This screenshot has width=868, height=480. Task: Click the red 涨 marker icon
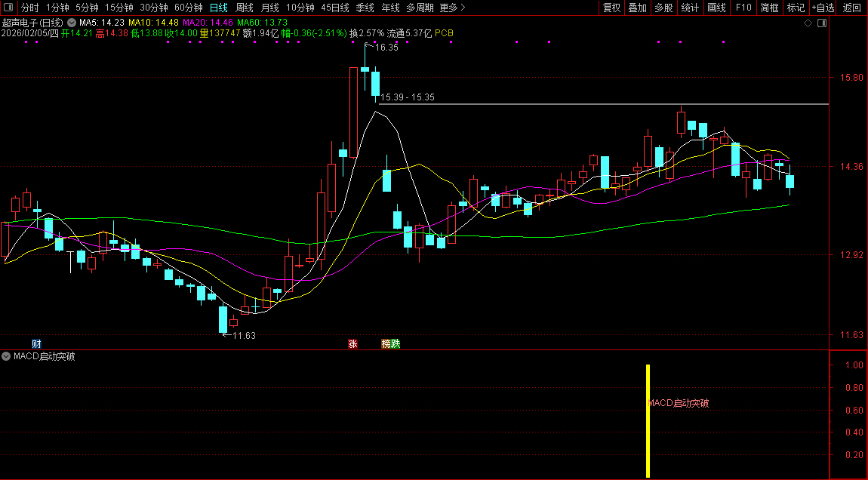(352, 344)
